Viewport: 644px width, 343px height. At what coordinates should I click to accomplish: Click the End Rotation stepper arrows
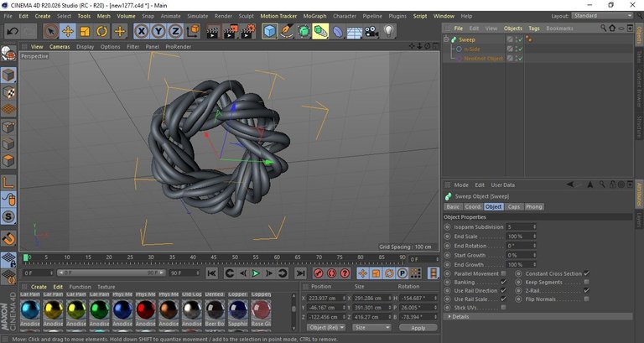pos(534,246)
